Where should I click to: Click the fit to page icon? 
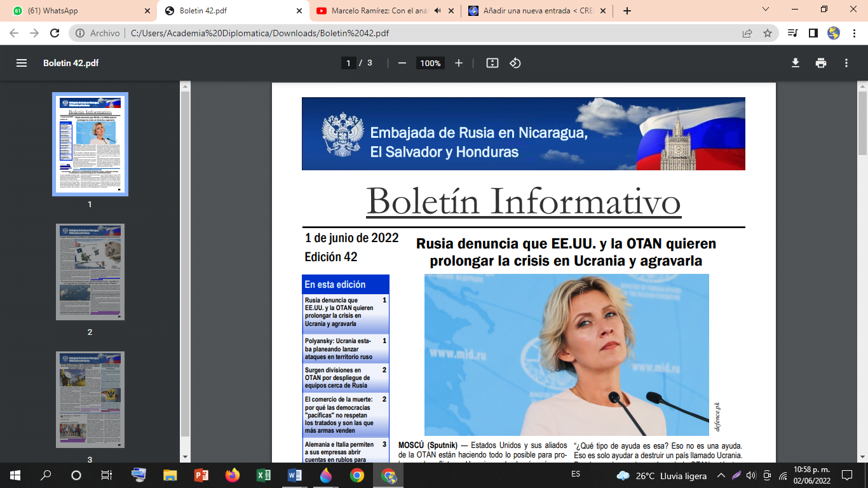click(492, 63)
